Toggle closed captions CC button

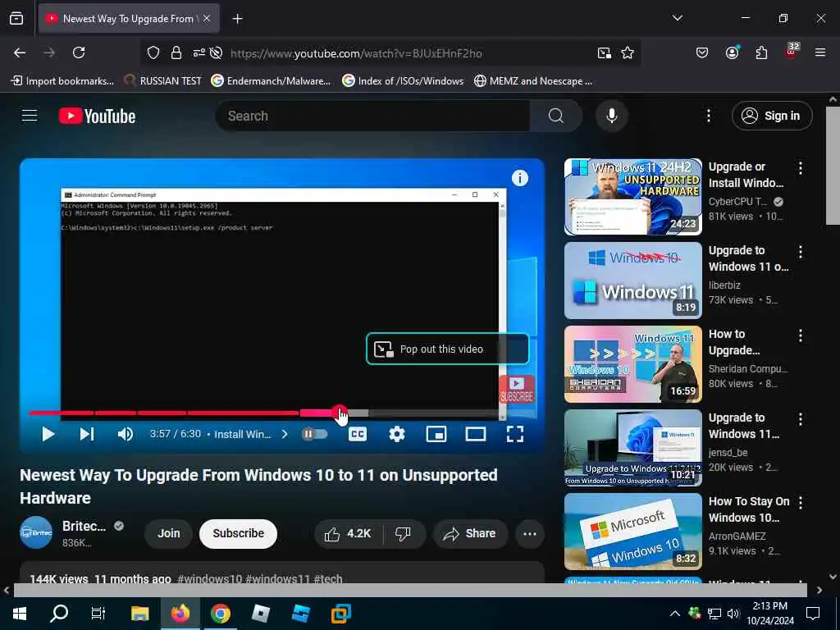(x=358, y=434)
